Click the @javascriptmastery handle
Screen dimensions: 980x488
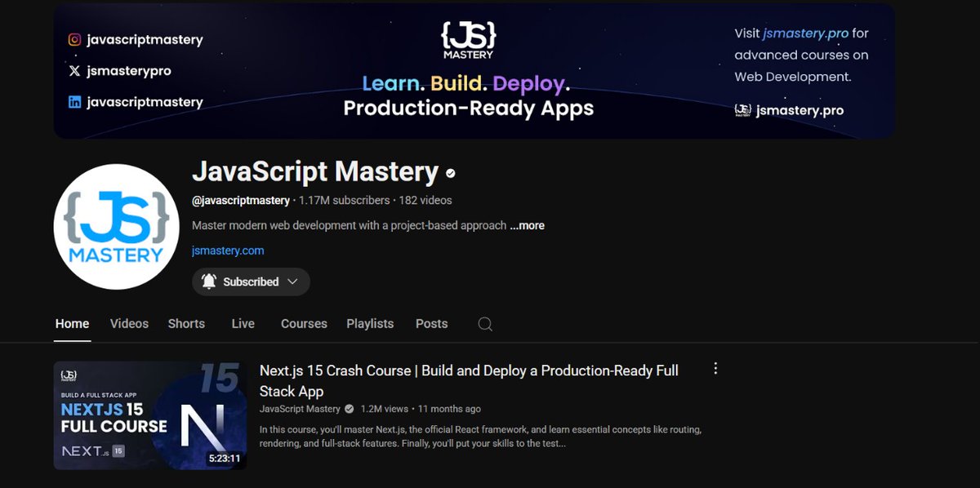[241, 200]
